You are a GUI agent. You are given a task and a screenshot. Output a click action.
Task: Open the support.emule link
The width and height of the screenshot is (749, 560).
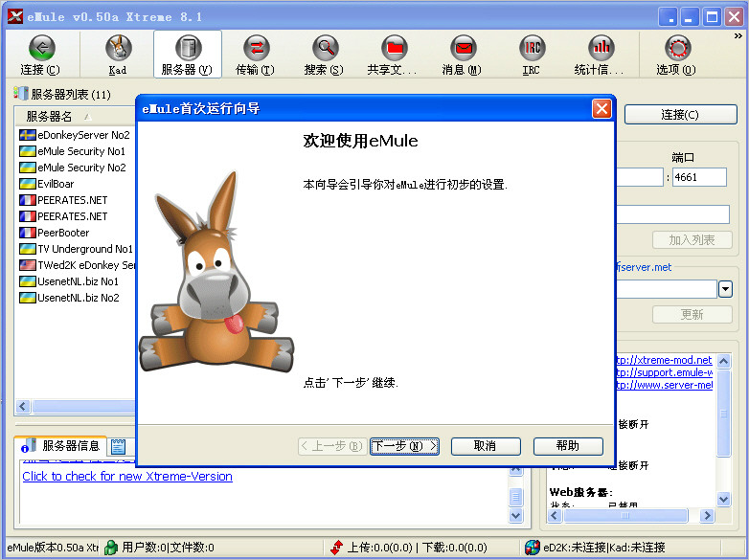[x=665, y=372]
